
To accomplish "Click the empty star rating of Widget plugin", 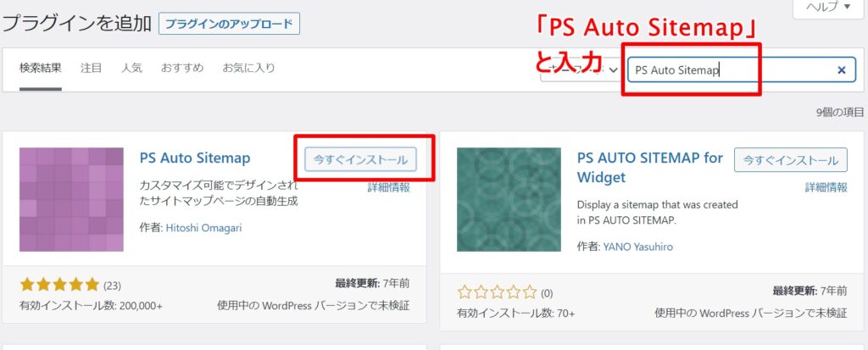I will point(497,292).
